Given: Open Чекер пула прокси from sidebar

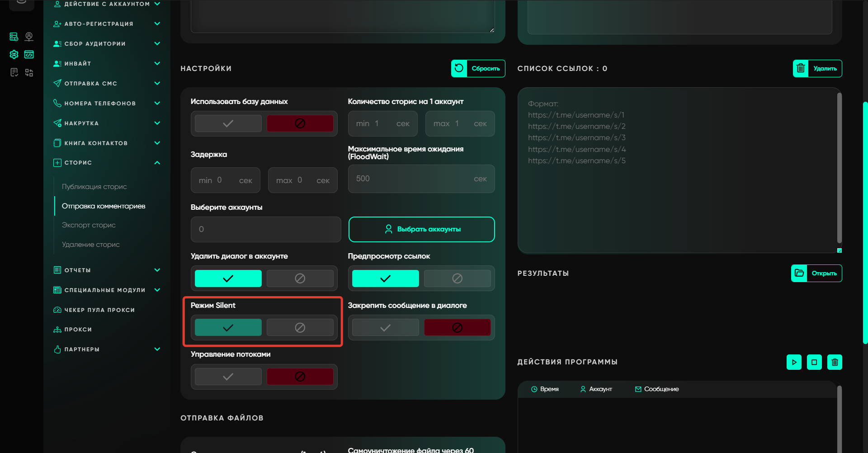Looking at the screenshot, I should (99, 310).
